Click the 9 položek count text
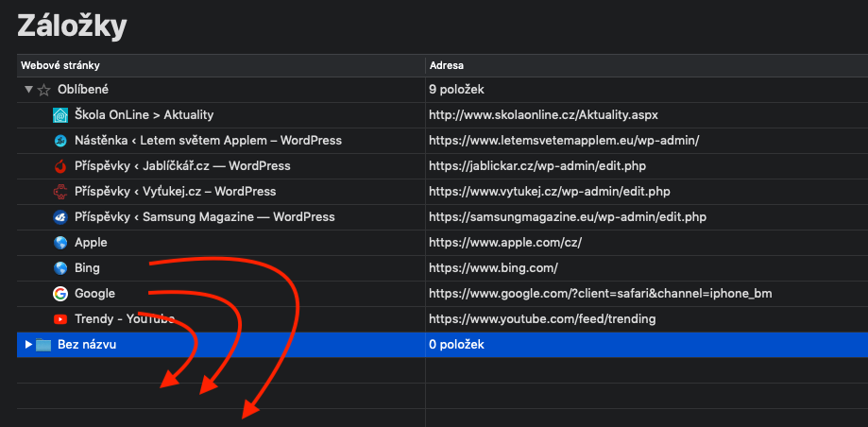Viewport: 868px width, 427px height. tap(457, 90)
